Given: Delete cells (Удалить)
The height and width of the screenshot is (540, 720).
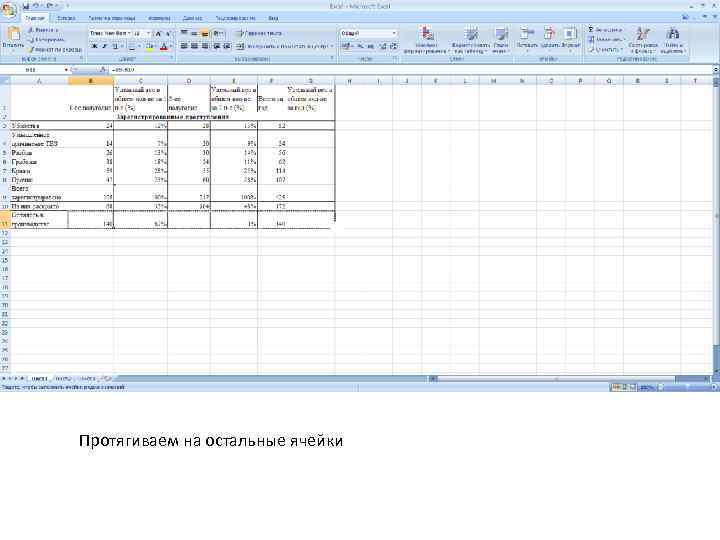Looking at the screenshot, I should [x=549, y=38].
